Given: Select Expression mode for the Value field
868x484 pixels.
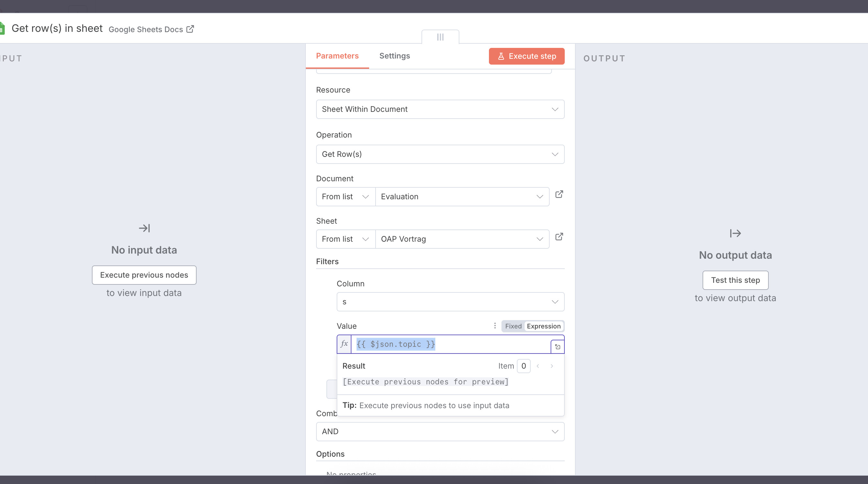Looking at the screenshot, I should [x=544, y=326].
